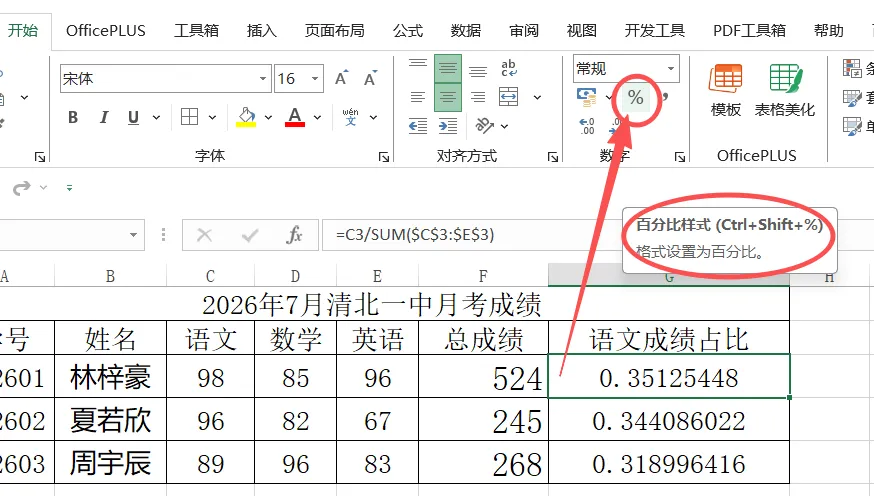The height and width of the screenshot is (496, 874).
Task: Open the OfficePLUS tab
Action: click(106, 30)
